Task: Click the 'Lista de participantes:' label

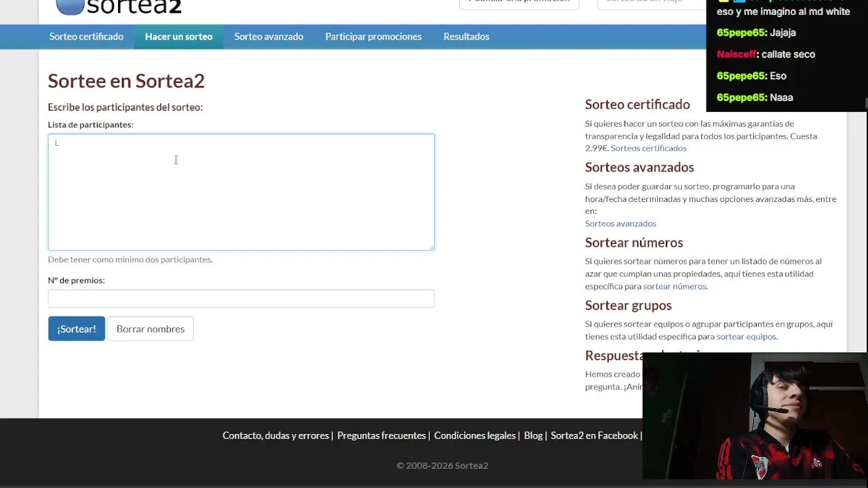Action: point(90,125)
